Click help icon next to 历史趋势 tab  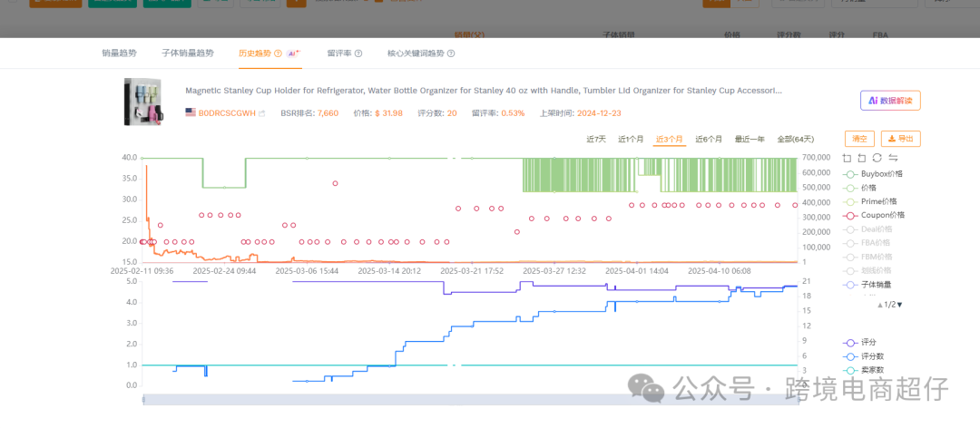278,53
